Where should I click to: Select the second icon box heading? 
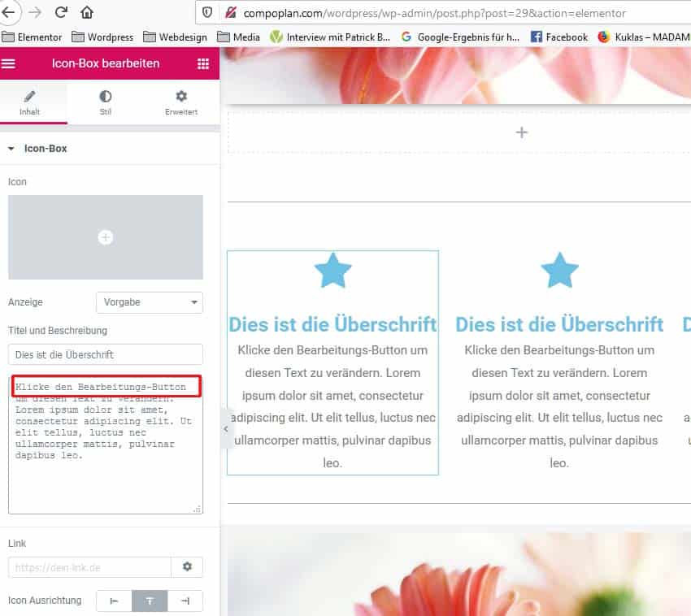(559, 325)
